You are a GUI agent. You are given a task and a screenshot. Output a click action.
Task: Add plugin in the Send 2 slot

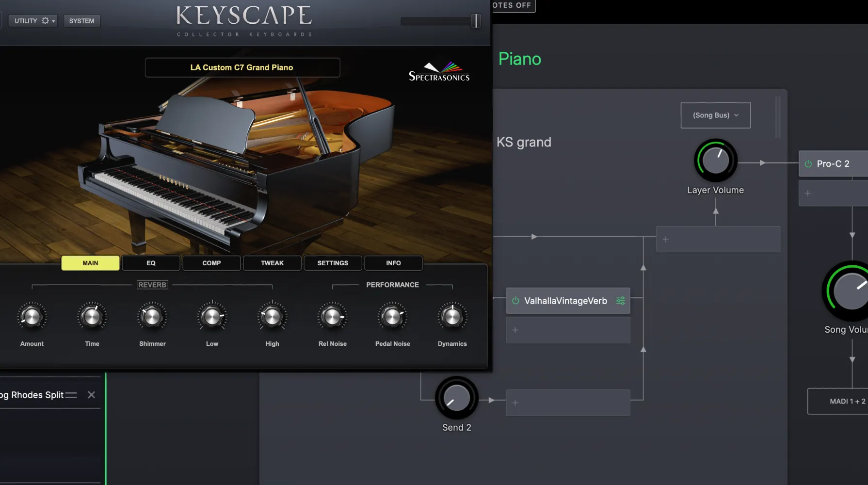click(568, 403)
